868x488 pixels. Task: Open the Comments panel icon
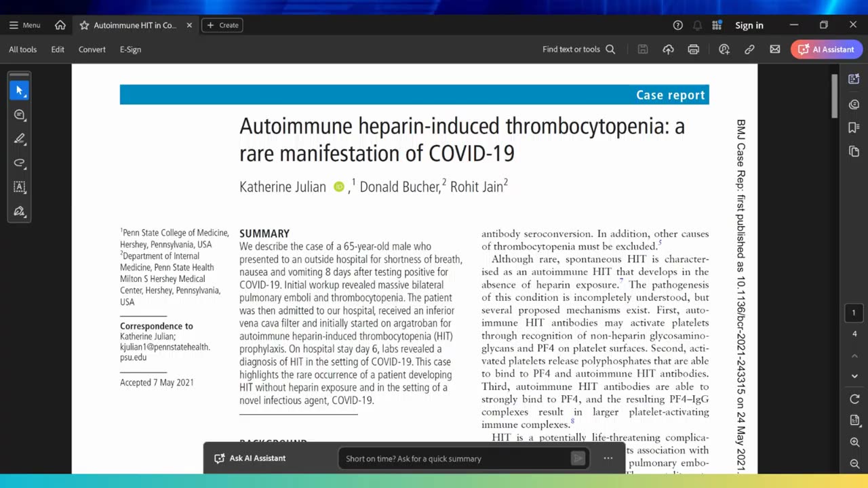click(854, 104)
